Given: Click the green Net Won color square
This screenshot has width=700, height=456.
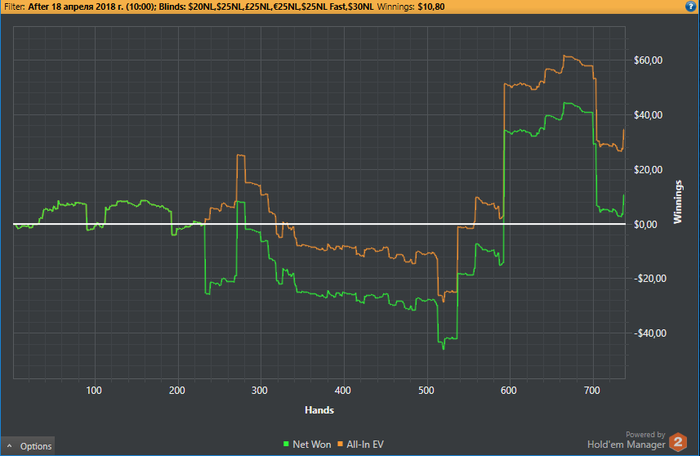Looking at the screenshot, I should click(286, 444).
